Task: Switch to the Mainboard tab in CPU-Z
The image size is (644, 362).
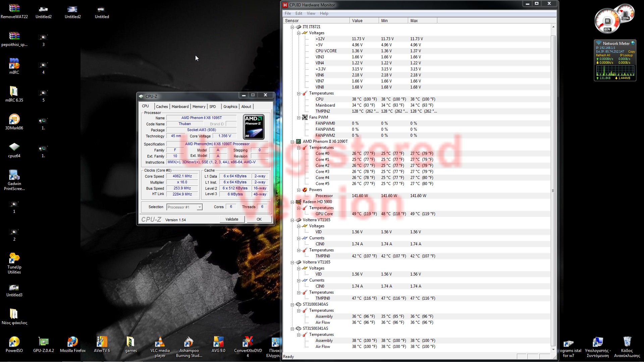Action: (x=180, y=107)
